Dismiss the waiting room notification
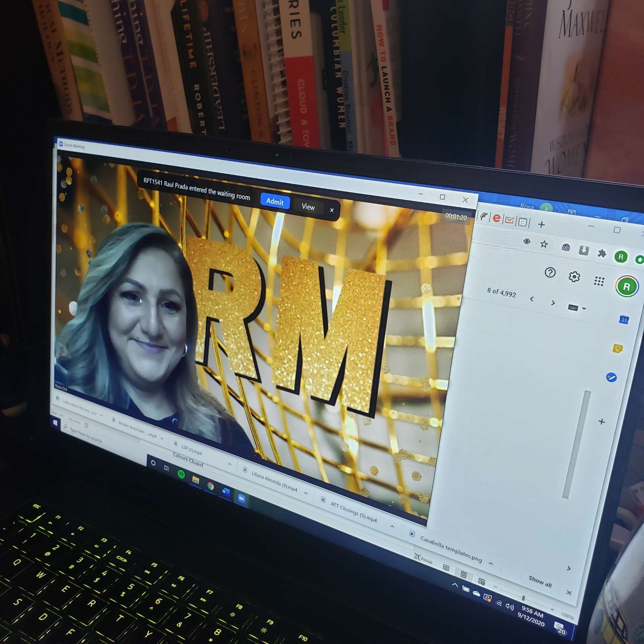The image size is (644, 644). pyautogui.click(x=332, y=210)
